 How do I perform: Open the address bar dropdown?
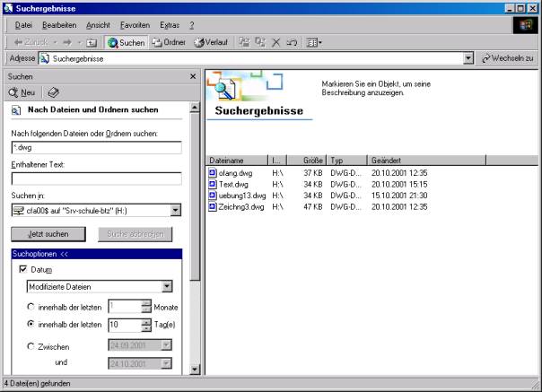pos(468,58)
